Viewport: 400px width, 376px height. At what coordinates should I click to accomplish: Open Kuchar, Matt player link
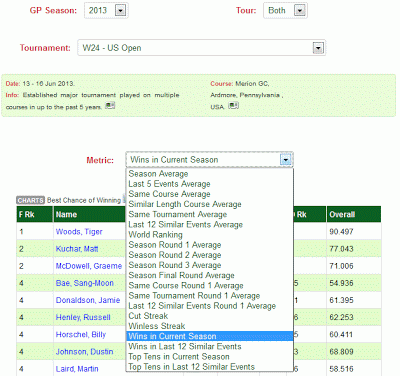click(x=77, y=249)
